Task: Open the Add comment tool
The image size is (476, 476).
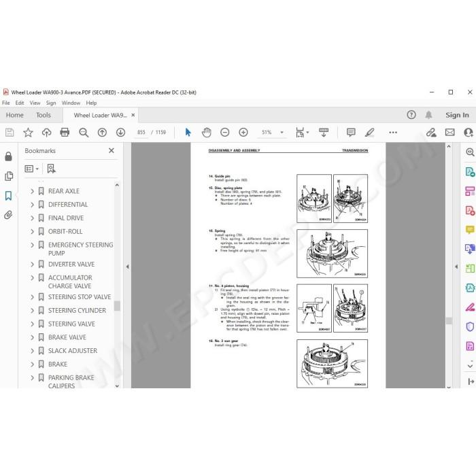Action: [x=351, y=133]
